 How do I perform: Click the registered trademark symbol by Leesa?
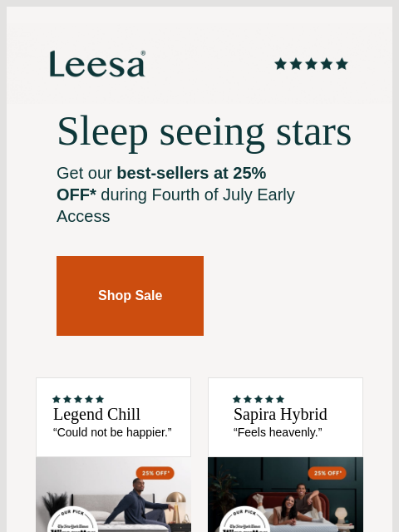point(143,53)
